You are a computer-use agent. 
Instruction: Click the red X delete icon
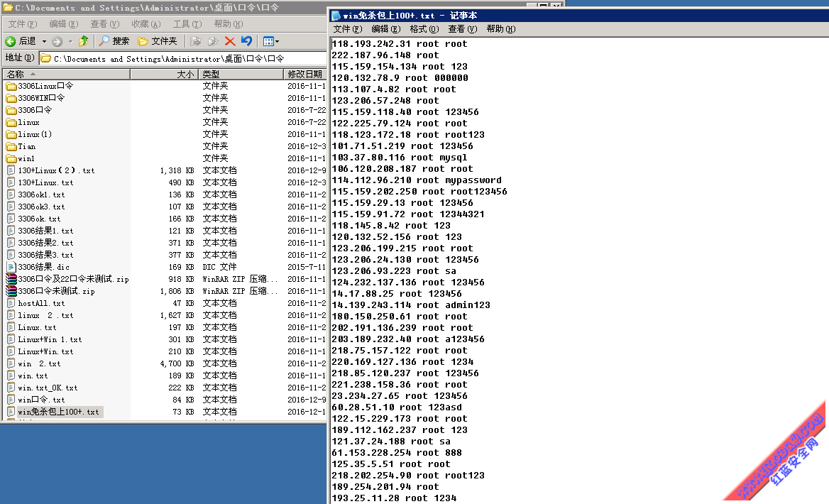coord(230,41)
